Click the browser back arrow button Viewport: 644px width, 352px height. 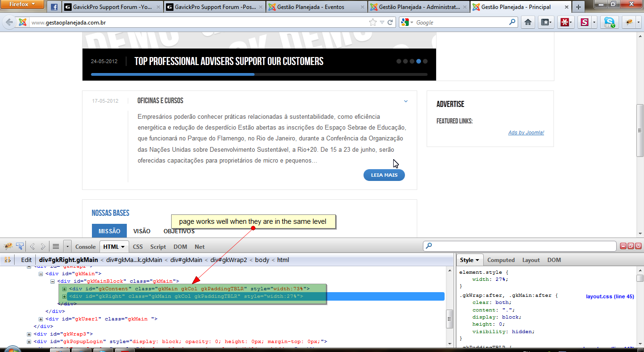(9, 22)
